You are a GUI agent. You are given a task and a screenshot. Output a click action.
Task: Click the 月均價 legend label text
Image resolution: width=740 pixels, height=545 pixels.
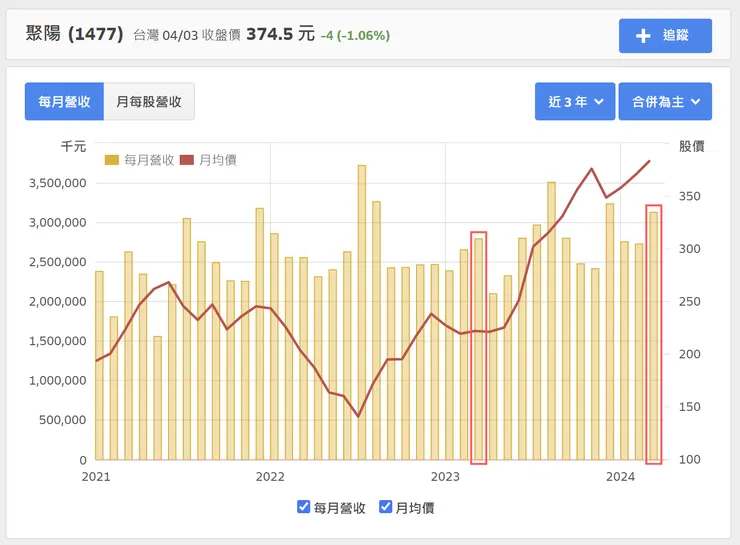click(x=217, y=160)
